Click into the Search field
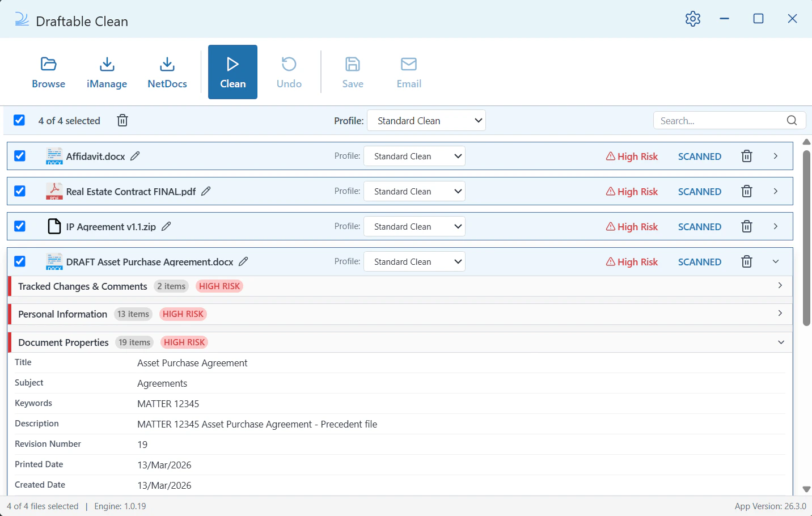This screenshot has width=812, height=516. (x=718, y=120)
